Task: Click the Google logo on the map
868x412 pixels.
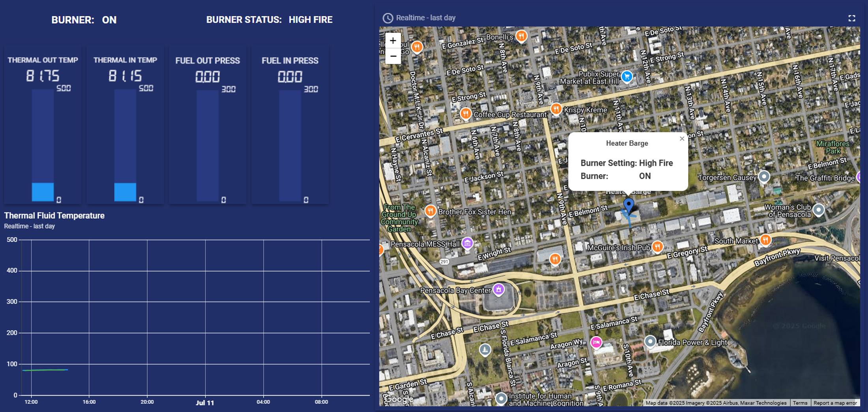Action: point(398,399)
